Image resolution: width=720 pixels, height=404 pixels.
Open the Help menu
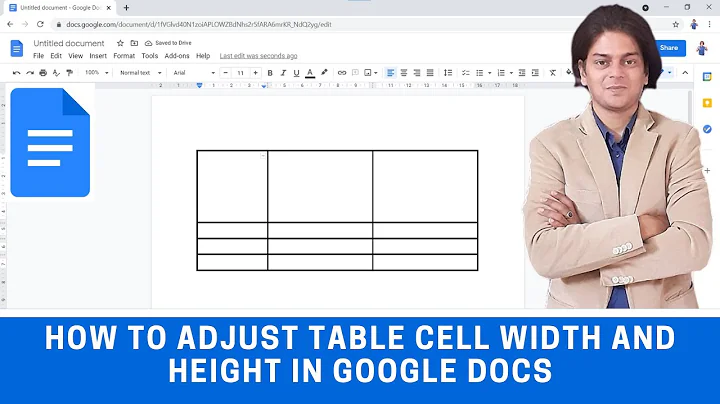click(x=203, y=56)
